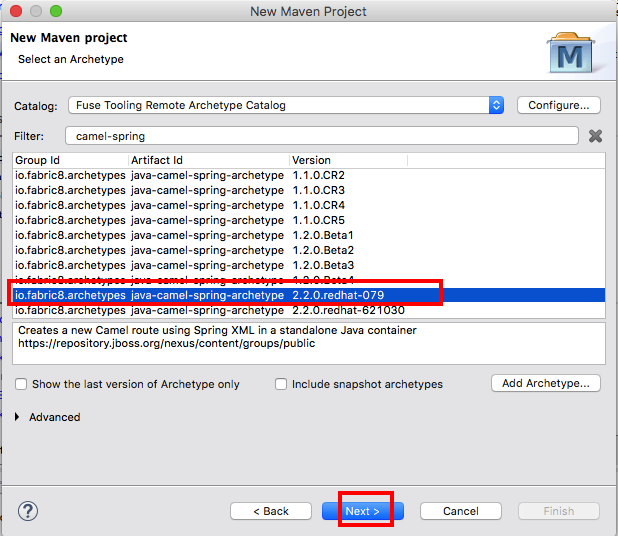Screen dimensions: 618x536
Task: Proceed with the Next button
Action: coord(363,511)
